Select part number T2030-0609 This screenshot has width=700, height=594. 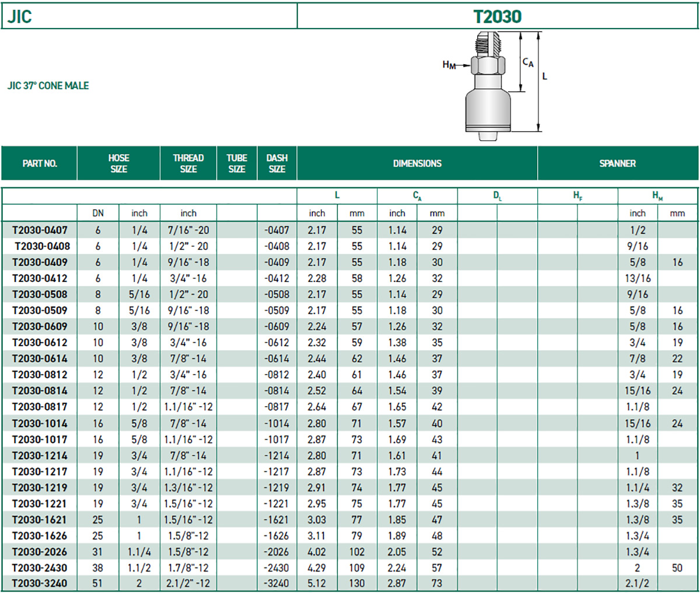[x=40, y=327]
